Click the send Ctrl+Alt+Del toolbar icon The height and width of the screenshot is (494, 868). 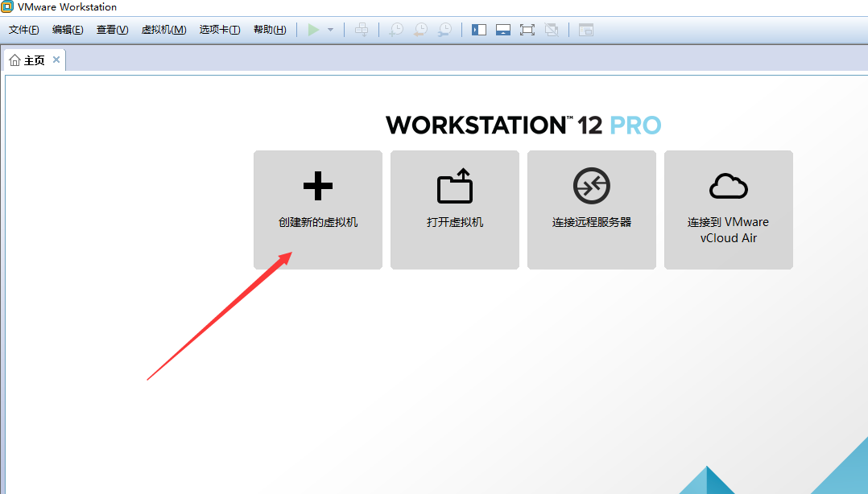click(x=362, y=30)
